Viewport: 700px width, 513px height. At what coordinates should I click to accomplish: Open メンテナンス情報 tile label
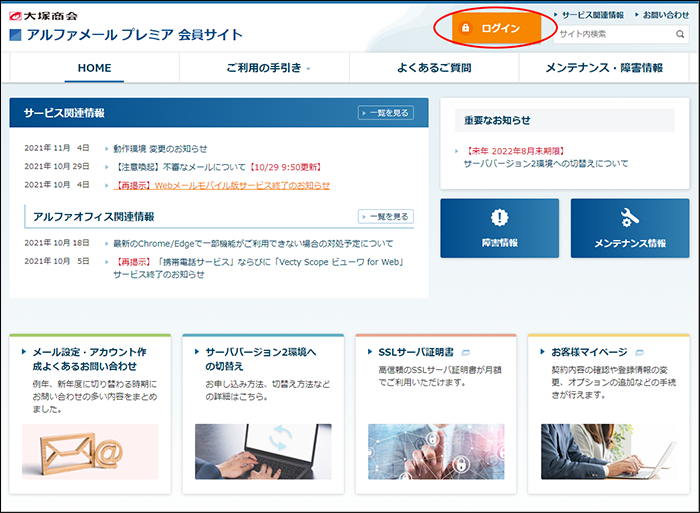click(630, 243)
